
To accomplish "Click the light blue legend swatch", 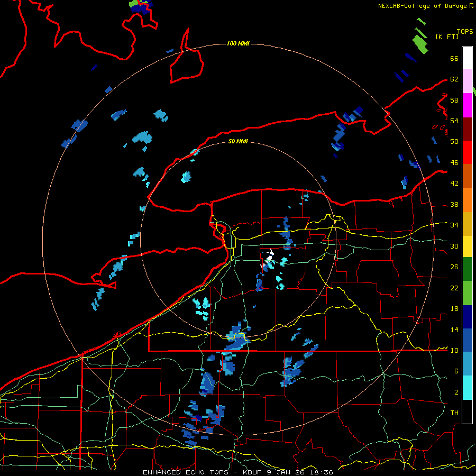I will [x=467, y=364].
